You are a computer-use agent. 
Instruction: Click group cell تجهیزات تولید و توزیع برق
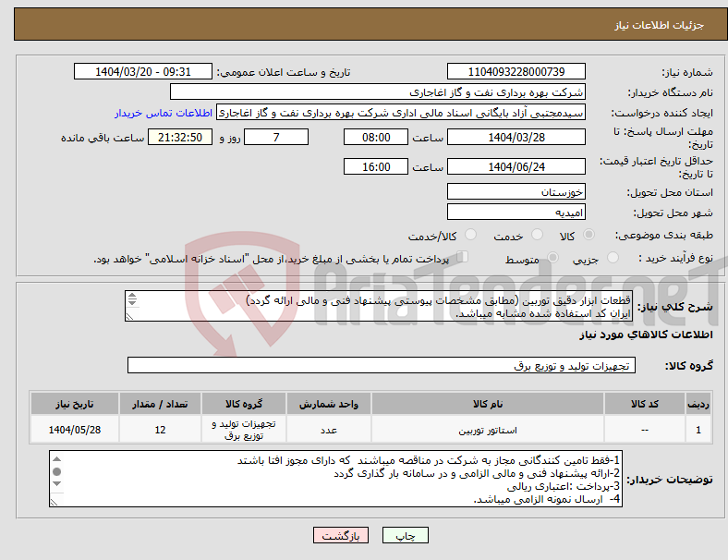click(x=244, y=430)
